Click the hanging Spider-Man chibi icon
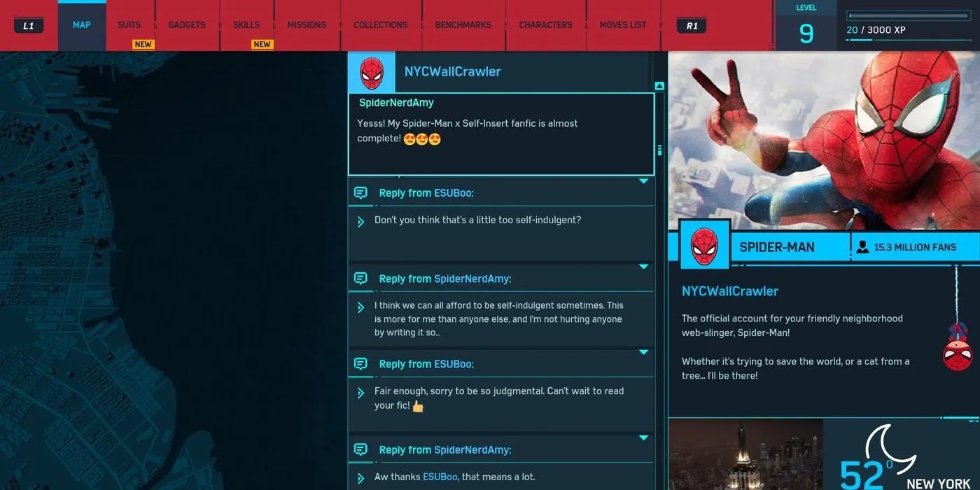Screen dimensions: 980x490 956,346
